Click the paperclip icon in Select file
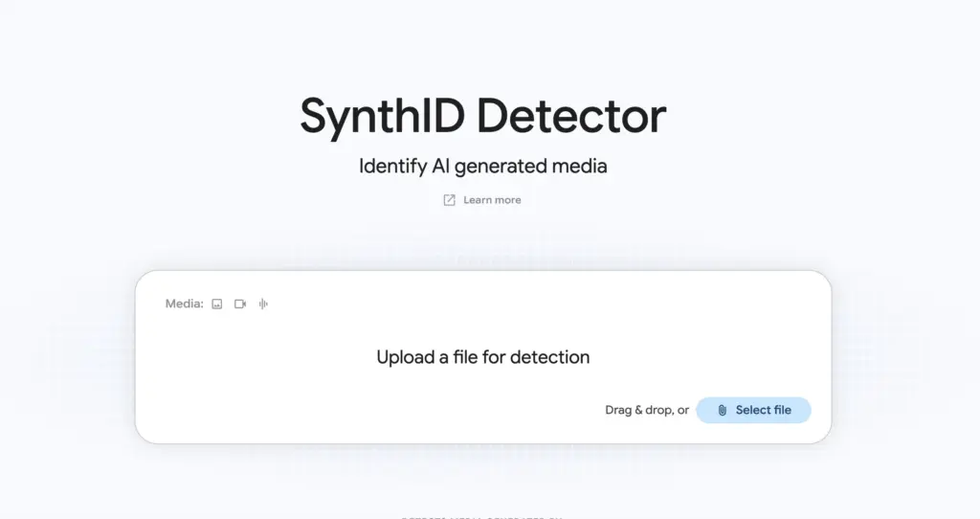This screenshot has width=980, height=519. tap(722, 410)
